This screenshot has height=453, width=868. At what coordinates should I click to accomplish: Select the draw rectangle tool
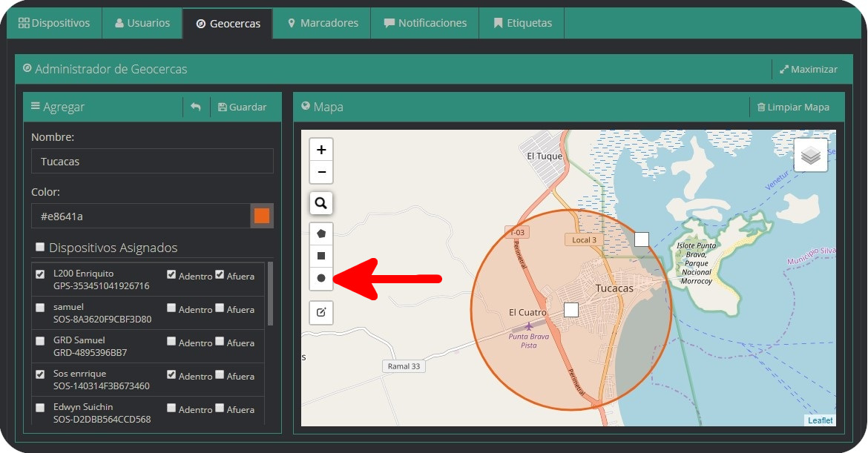click(x=321, y=256)
